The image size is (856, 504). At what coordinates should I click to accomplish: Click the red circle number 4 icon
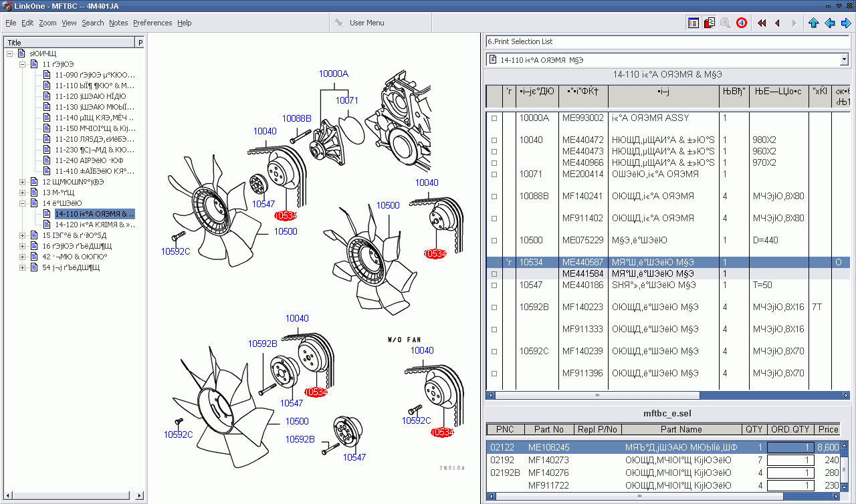point(742,23)
